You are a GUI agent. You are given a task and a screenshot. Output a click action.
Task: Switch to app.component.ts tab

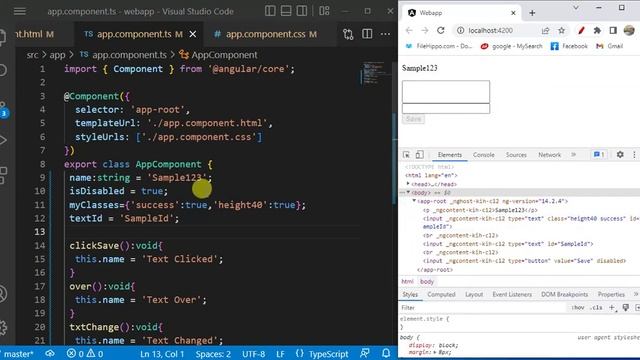(133, 35)
